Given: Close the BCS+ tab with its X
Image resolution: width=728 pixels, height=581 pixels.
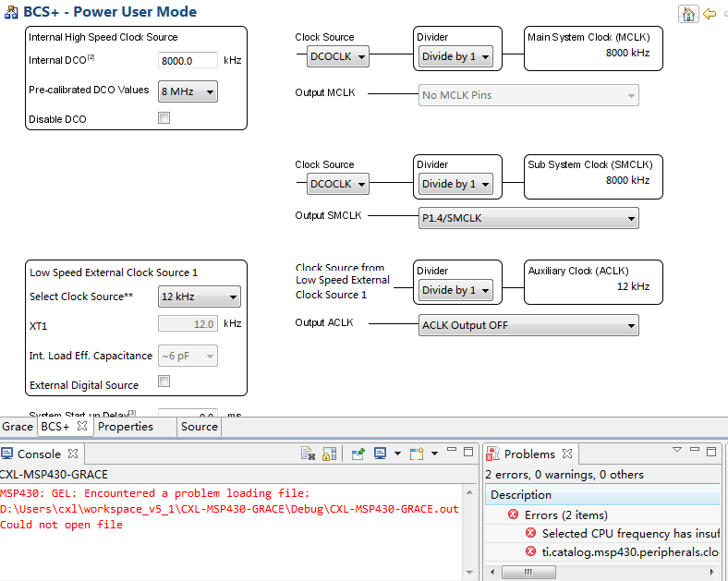Looking at the screenshot, I should [x=82, y=426].
